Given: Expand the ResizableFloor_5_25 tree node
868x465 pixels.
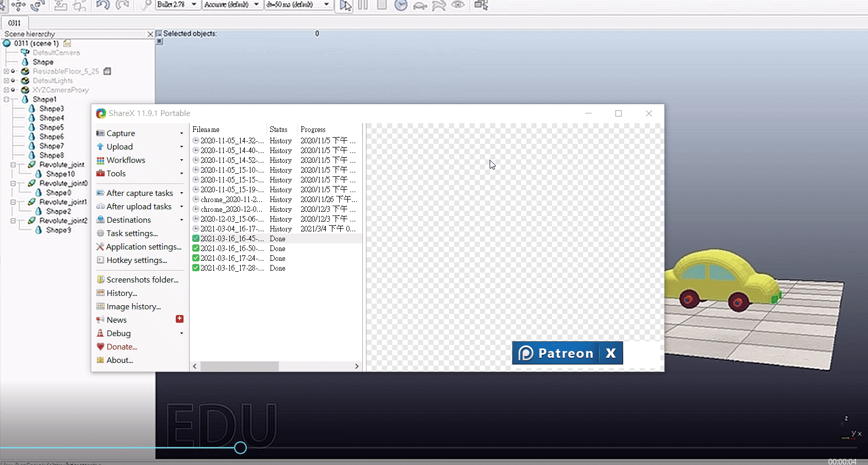Looking at the screenshot, I should (6, 71).
